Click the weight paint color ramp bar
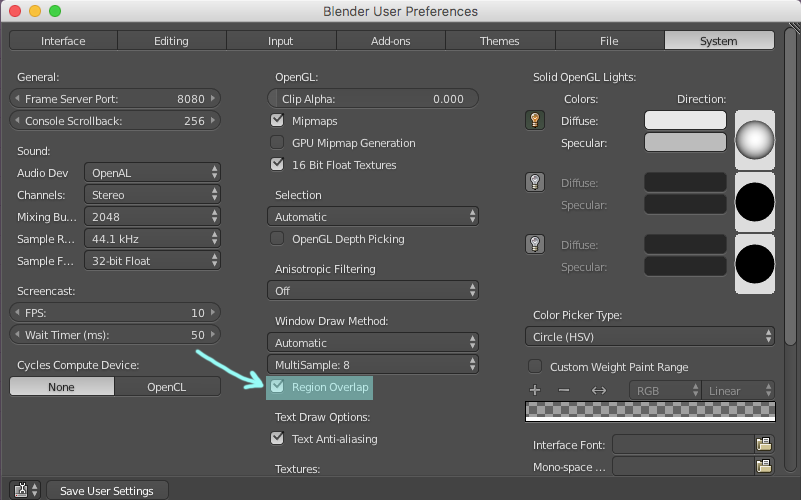Image resolution: width=801 pixels, height=500 pixels. pyautogui.click(x=650, y=412)
